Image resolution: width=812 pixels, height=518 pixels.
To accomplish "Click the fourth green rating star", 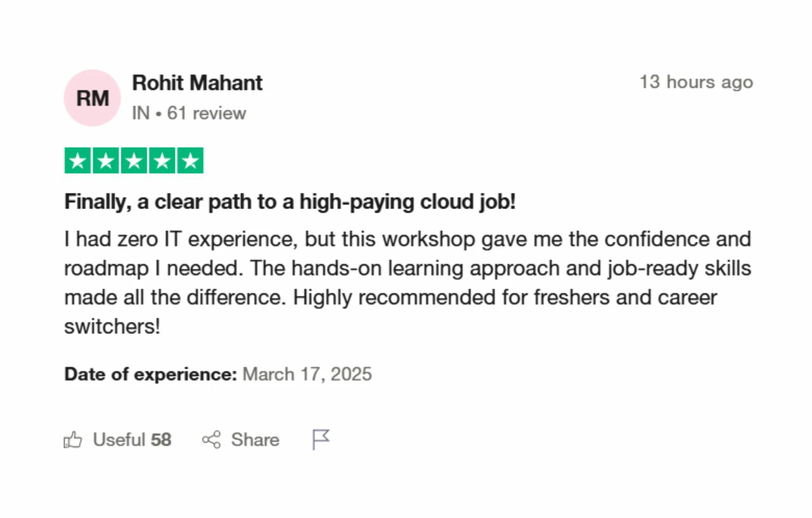I will click(162, 161).
